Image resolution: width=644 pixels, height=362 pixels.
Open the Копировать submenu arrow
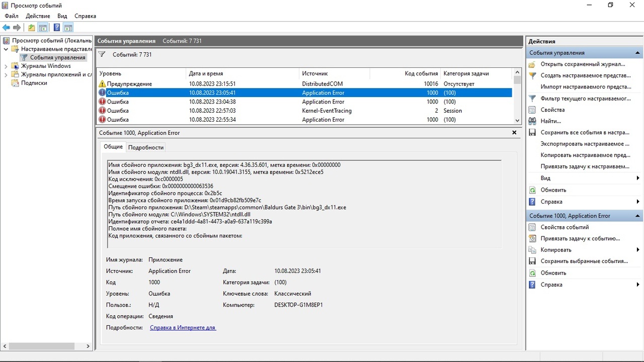[638, 250]
